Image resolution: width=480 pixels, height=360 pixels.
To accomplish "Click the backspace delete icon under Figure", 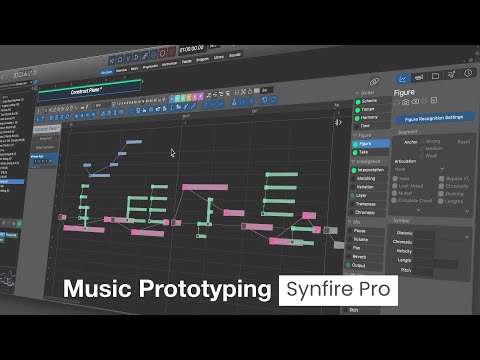I will [x=415, y=101].
